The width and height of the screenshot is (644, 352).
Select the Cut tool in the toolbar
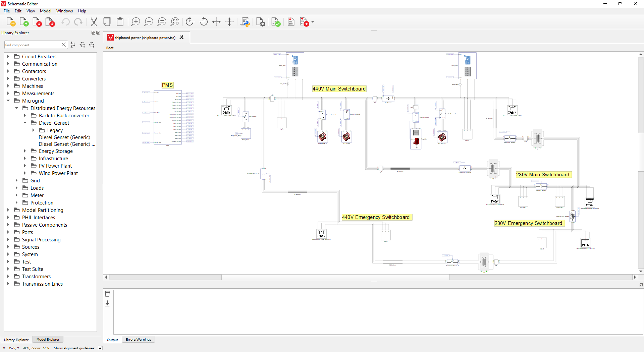[94, 22]
